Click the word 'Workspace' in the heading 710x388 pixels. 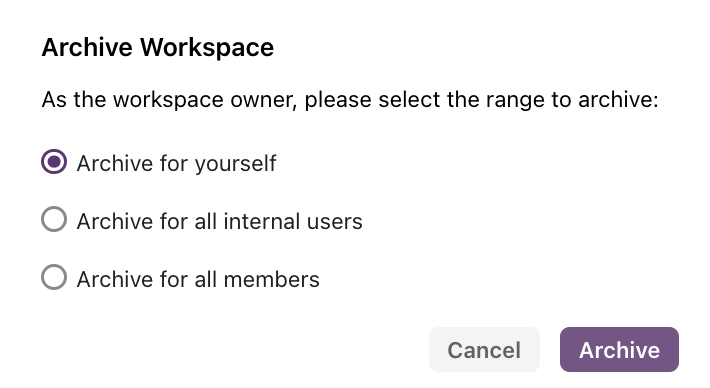(207, 47)
